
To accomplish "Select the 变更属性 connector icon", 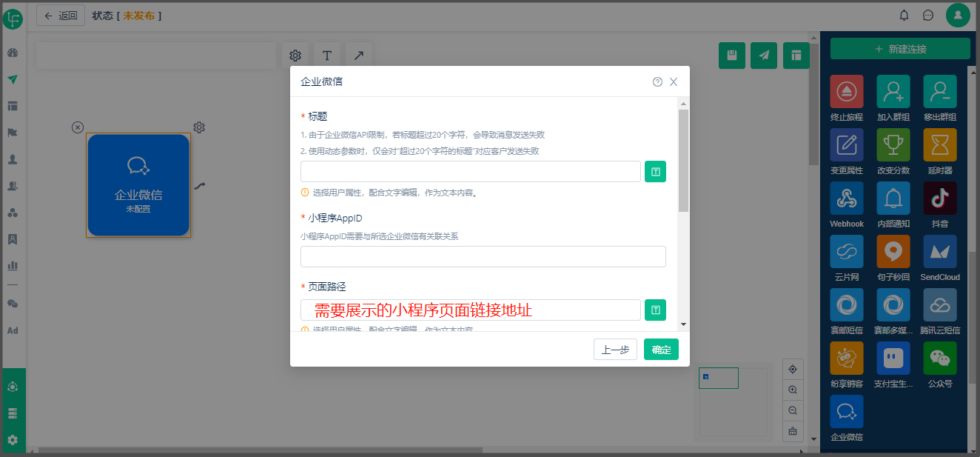I will tap(847, 145).
